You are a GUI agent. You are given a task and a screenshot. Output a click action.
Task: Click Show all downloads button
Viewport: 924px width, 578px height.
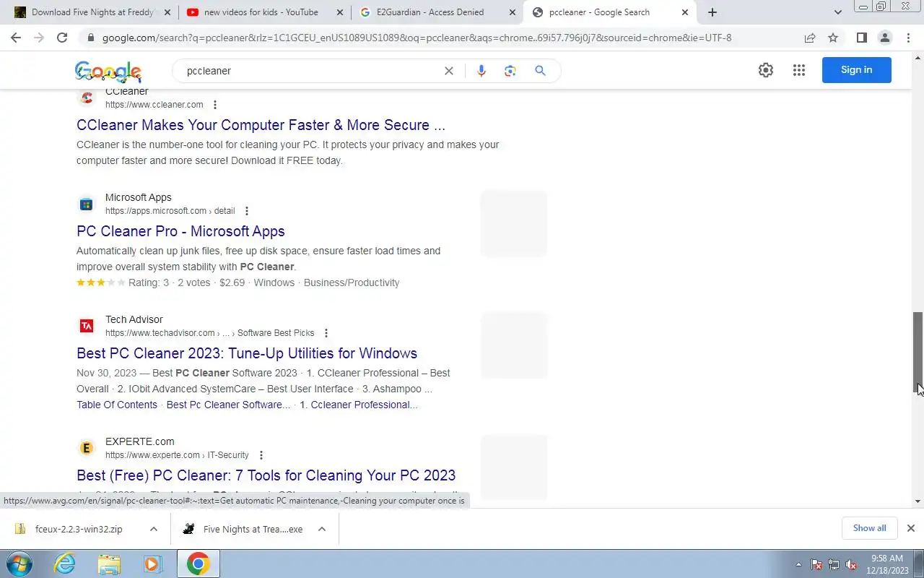[869, 528]
